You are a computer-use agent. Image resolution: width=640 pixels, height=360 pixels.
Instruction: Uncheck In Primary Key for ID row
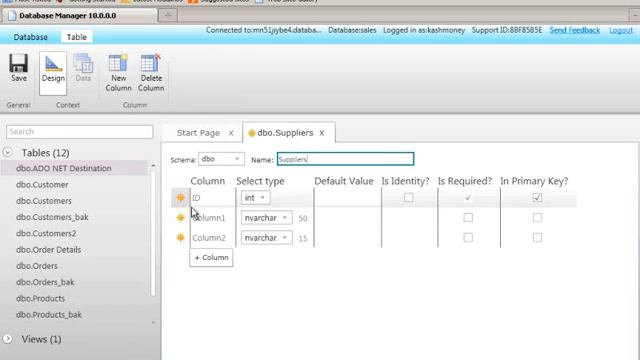(537, 198)
